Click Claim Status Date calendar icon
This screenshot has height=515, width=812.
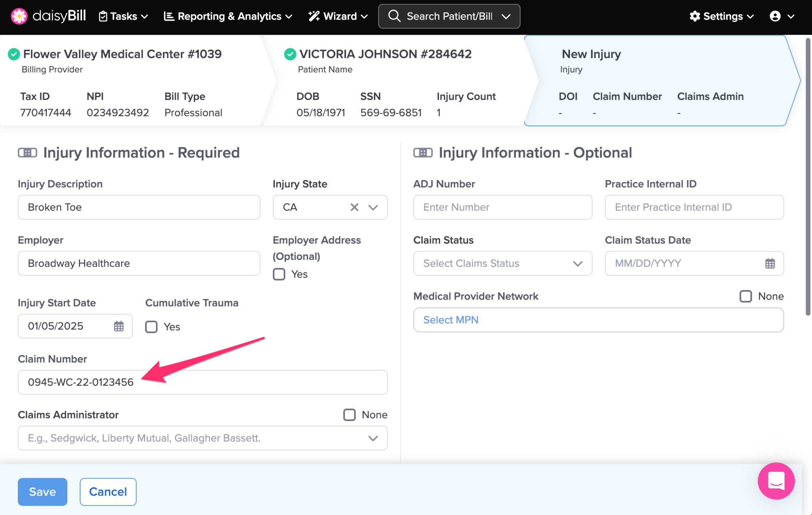click(770, 263)
